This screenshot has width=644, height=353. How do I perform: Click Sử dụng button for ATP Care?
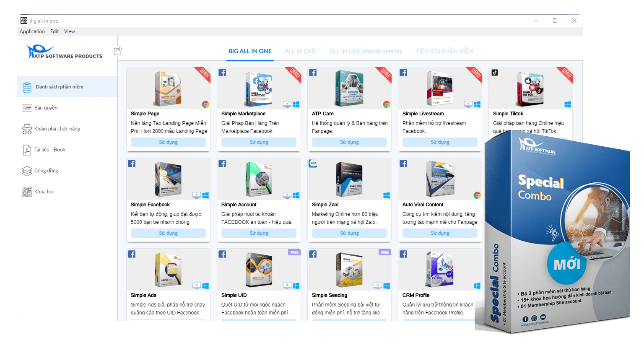click(x=349, y=142)
